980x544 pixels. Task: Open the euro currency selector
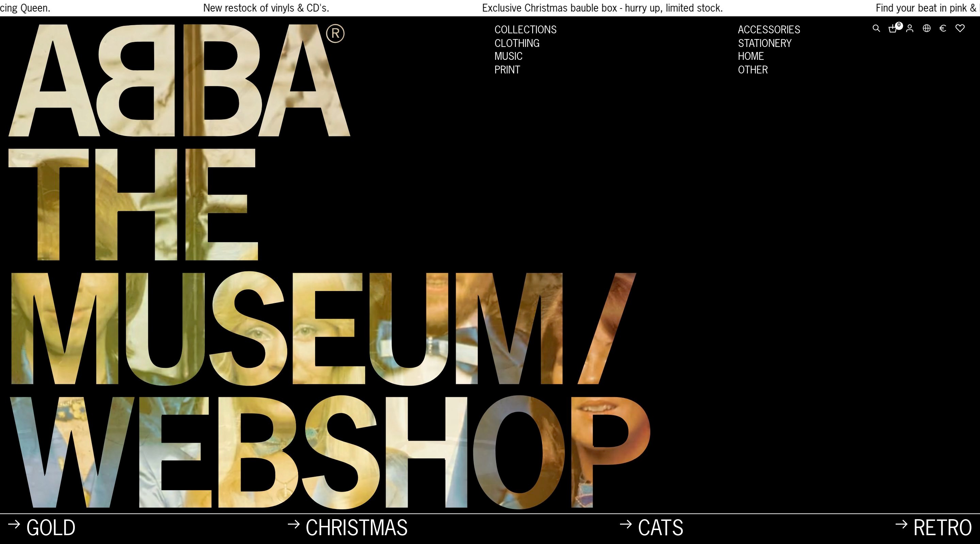pyautogui.click(x=943, y=29)
